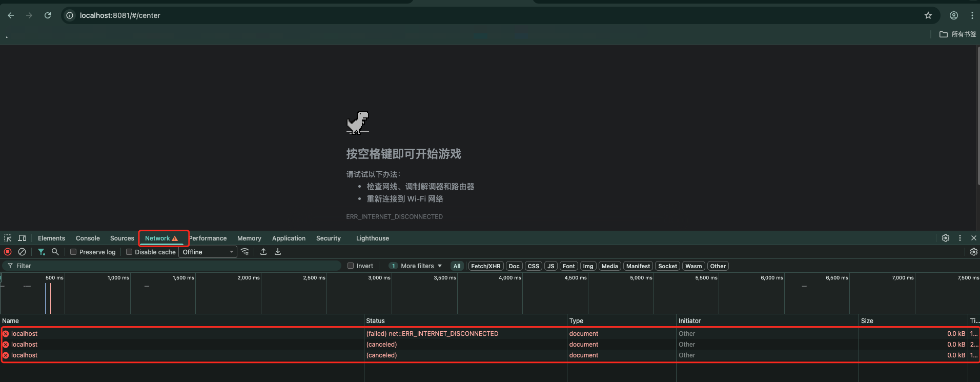Sort requests by Name column header
The image size is (980, 382).
(182, 320)
